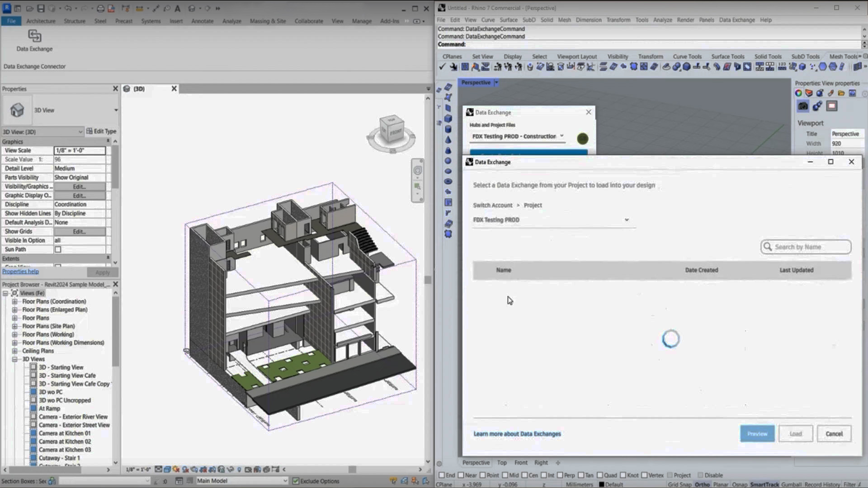Viewport: 868px width, 488px height.
Task: Click Revit steering wheel navigation icon
Action: pos(418,170)
